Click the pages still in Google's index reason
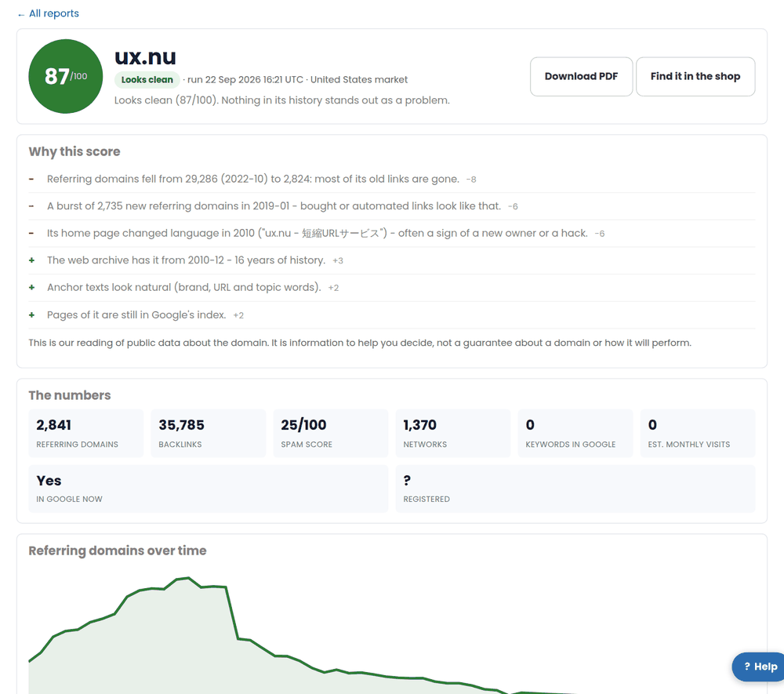 pyautogui.click(x=136, y=314)
